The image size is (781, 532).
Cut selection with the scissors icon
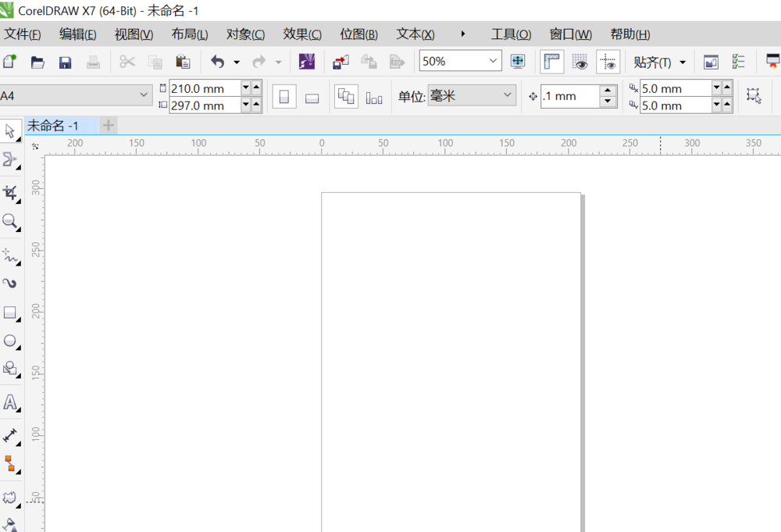127,62
